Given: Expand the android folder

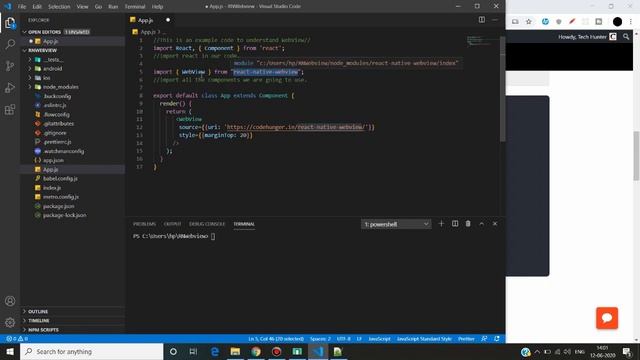Looking at the screenshot, I should [30, 69].
